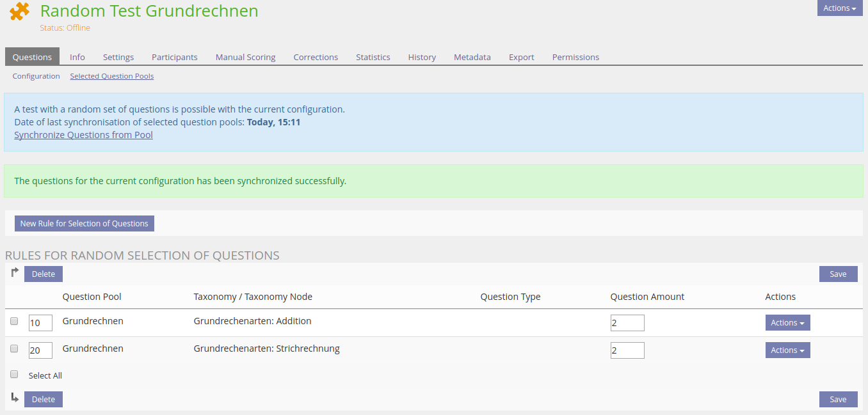The height and width of the screenshot is (415, 868).
Task: Click New Rule for Selection of Questions
Action: tap(84, 224)
